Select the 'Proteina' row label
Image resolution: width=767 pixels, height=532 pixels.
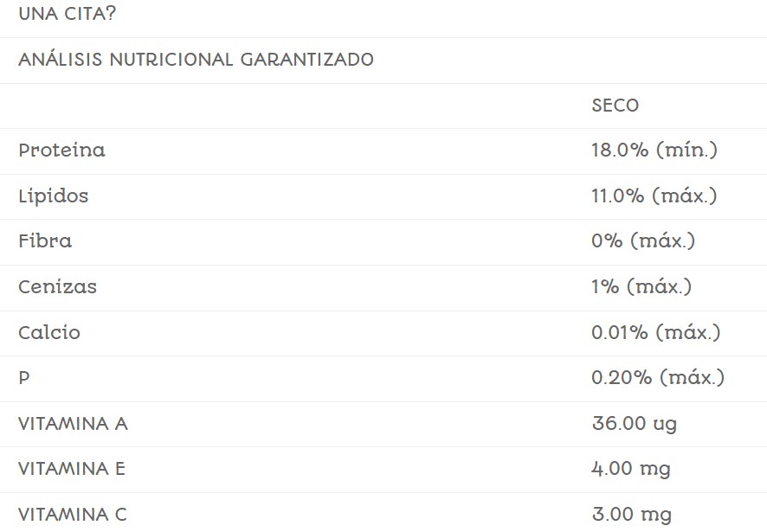coord(61,151)
